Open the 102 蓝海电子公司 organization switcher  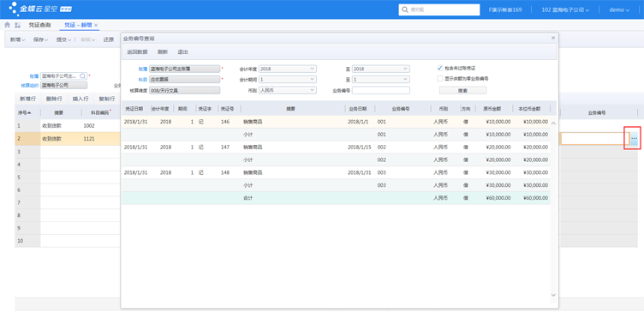[565, 10]
